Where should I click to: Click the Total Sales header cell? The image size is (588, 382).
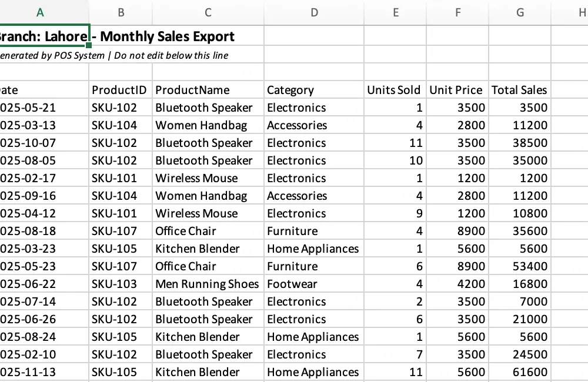(520, 90)
